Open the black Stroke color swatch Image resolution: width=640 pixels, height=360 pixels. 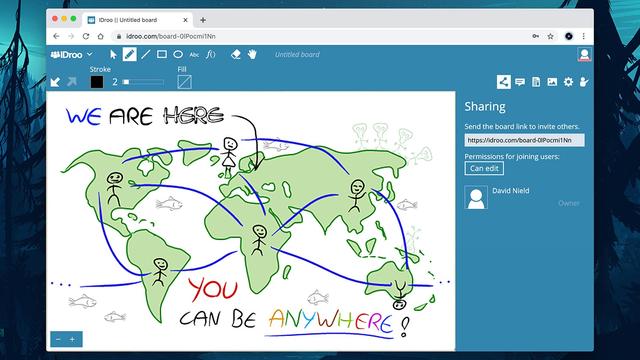tap(97, 82)
